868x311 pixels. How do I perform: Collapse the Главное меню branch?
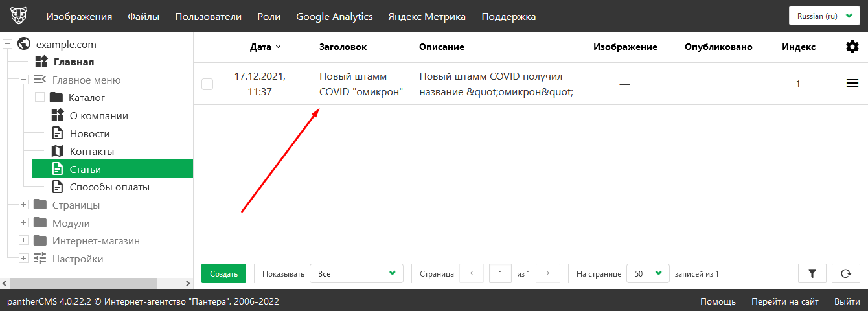tap(23, 80)
